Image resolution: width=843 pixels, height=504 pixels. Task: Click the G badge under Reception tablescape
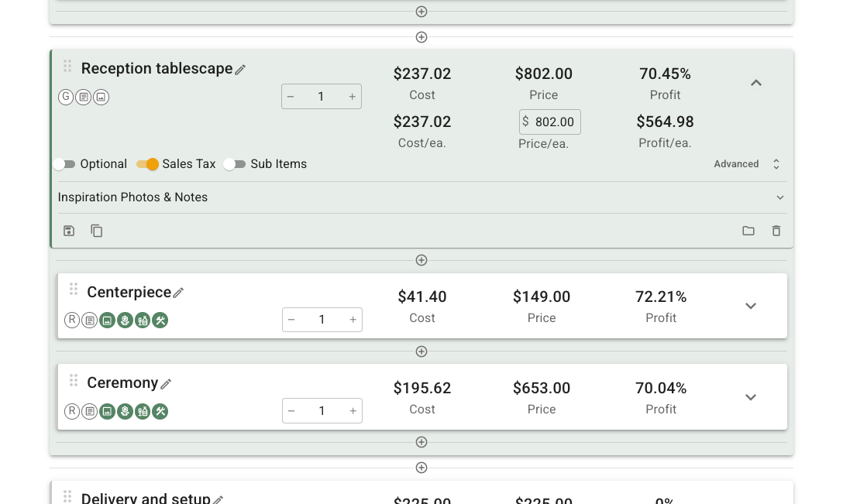(66, 97)
